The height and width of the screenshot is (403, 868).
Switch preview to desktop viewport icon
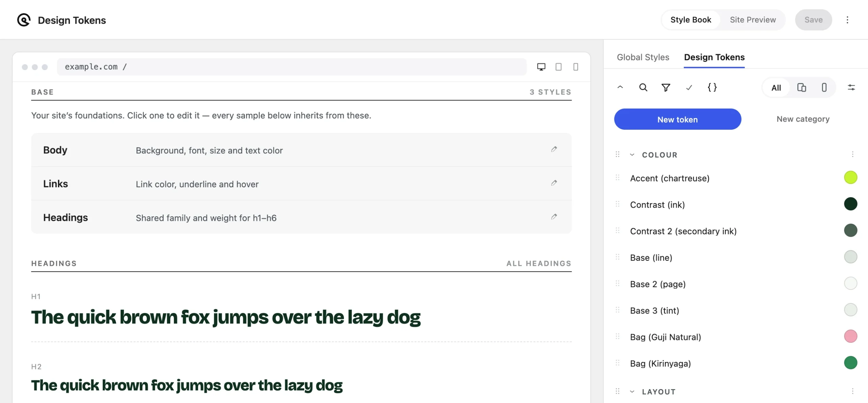[x=541, y=67]
